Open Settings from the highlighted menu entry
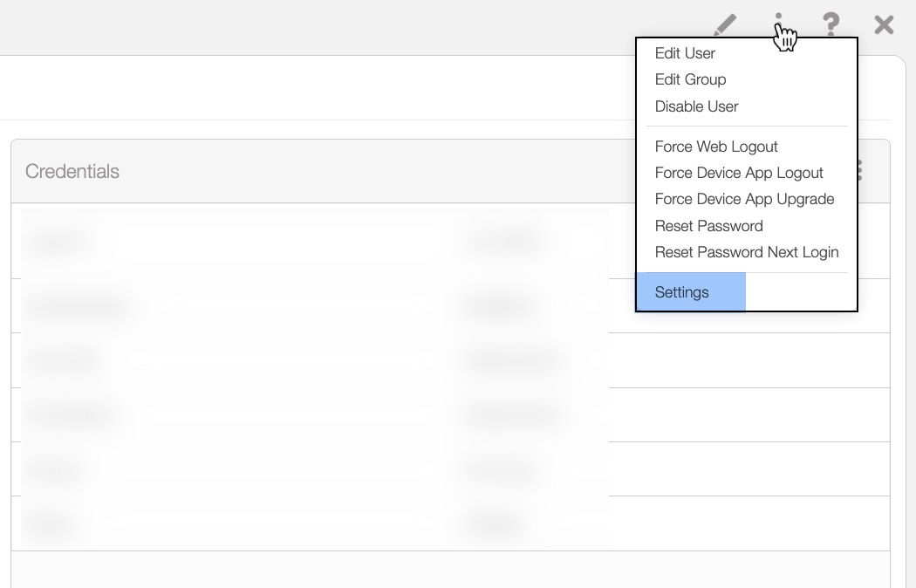Screen dimensions: 916x588 pos(682,292)
